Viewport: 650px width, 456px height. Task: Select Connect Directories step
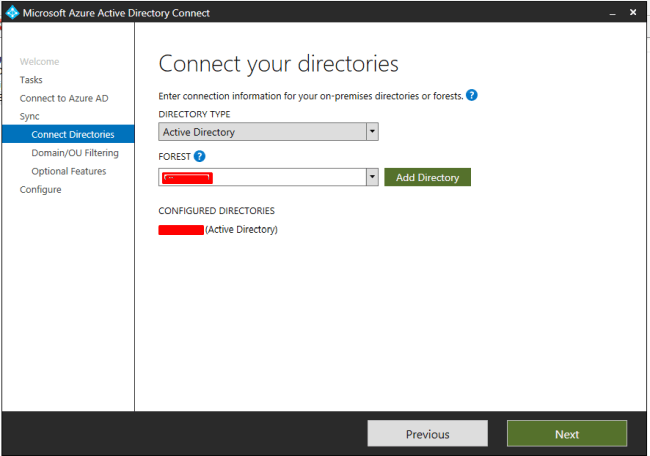pyautogui.click(x=68, y=134)
